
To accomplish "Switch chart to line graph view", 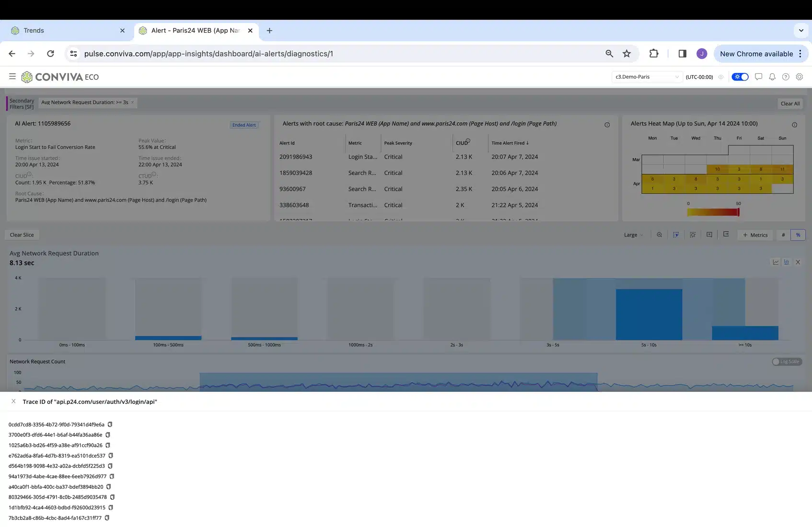I will 776,262.
